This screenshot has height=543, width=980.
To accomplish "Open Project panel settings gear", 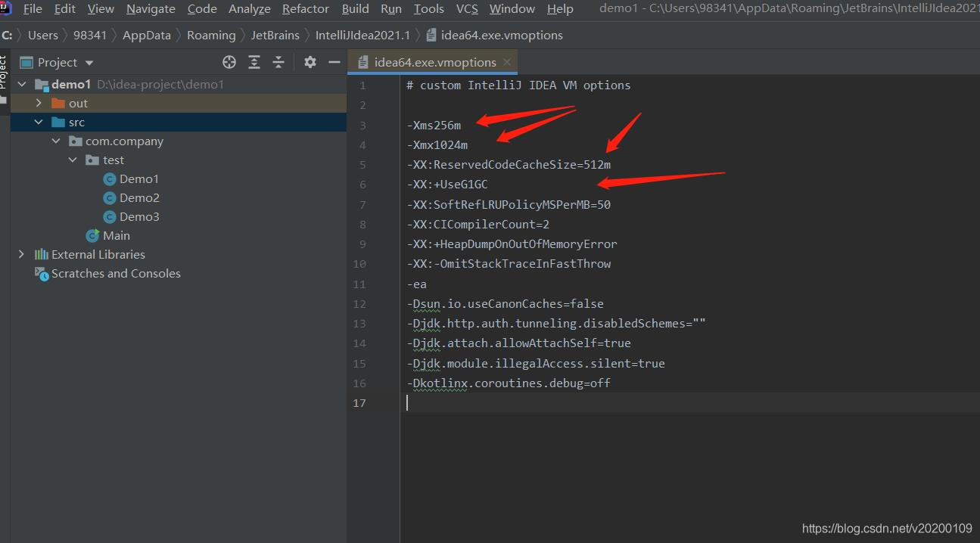I will coord(310,62).
